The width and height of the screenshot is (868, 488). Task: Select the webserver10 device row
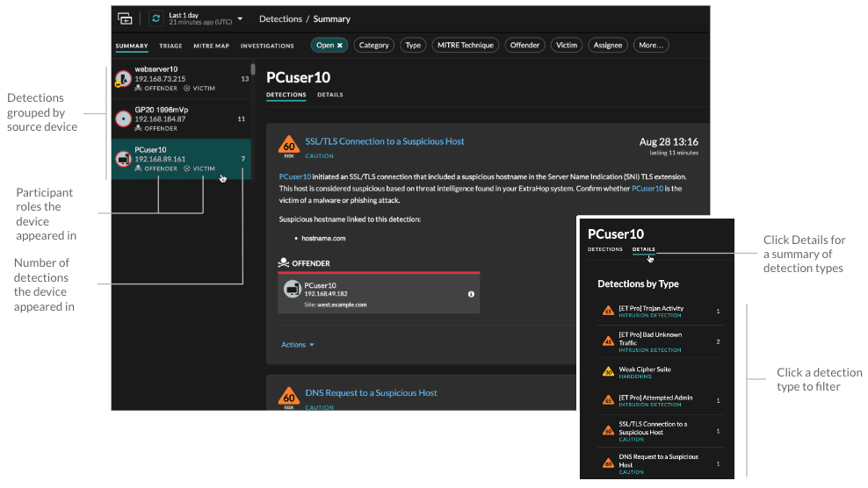coord(181,79)
